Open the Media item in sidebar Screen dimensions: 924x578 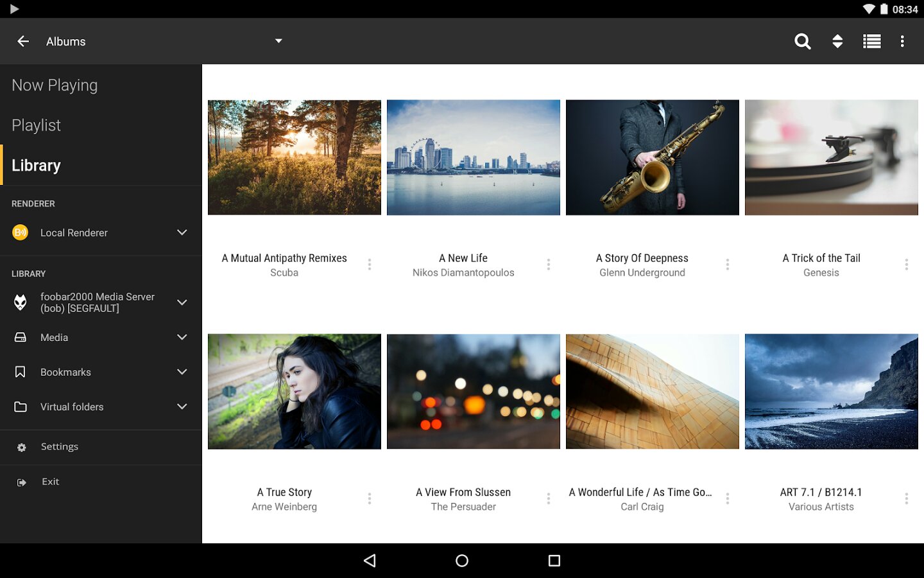click(x=55, y=337)
